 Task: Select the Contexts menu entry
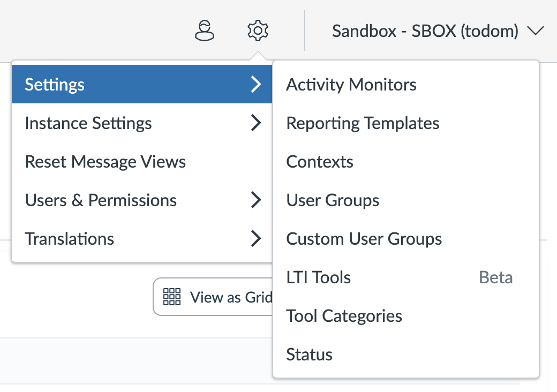click(320, 162)
